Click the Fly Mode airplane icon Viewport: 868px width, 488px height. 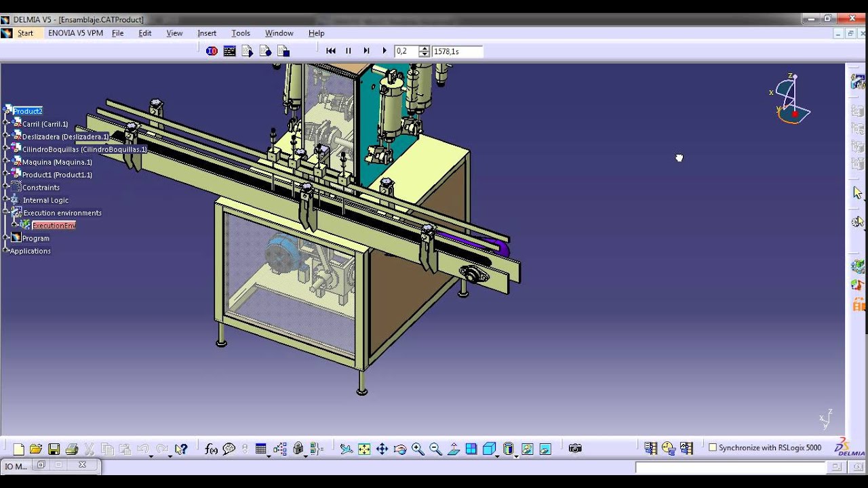pos(347,449)
